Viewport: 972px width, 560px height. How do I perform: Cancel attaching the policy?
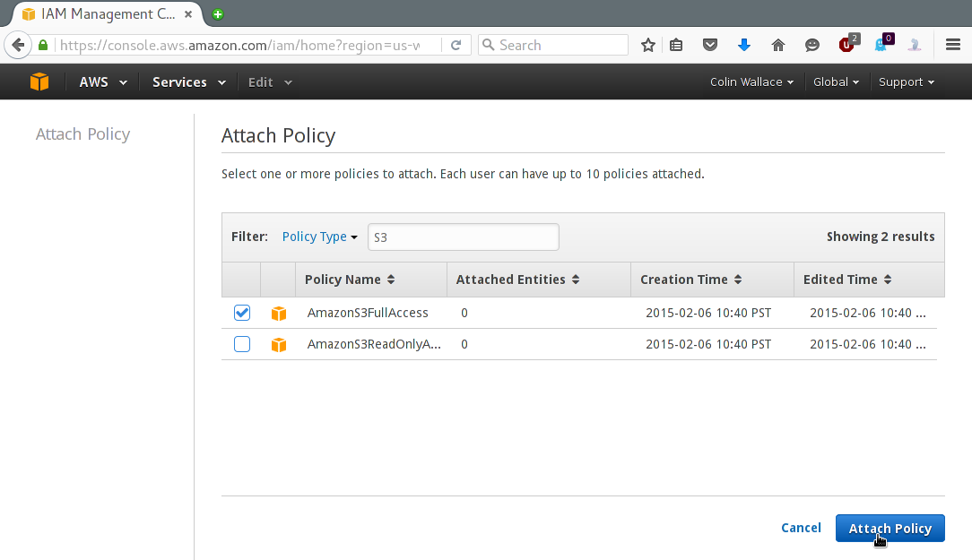801,528
